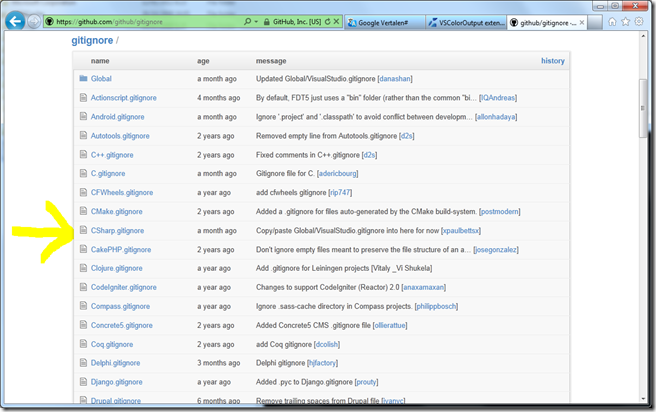Open C.gitignore file
Viewport: 656px width, 412px height.
(x=108, y=174)
